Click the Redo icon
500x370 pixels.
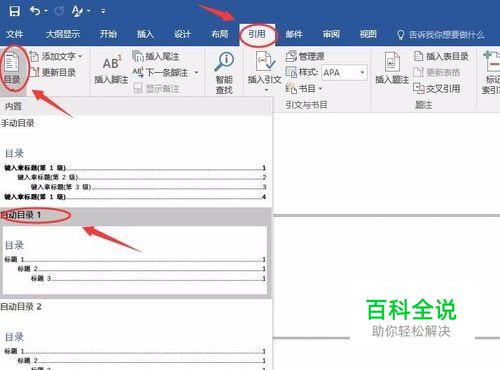click(x=59, y=11)
